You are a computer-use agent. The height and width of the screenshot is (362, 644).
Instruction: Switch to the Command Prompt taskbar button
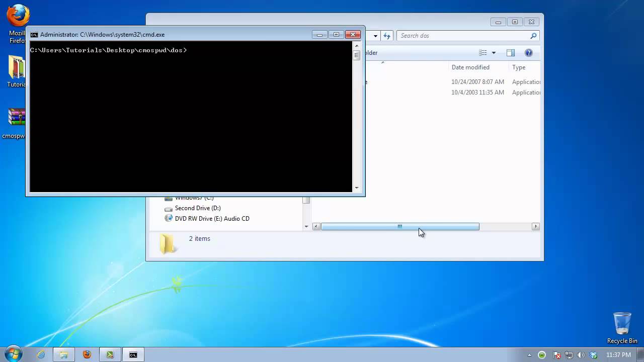tap(133, 355)
